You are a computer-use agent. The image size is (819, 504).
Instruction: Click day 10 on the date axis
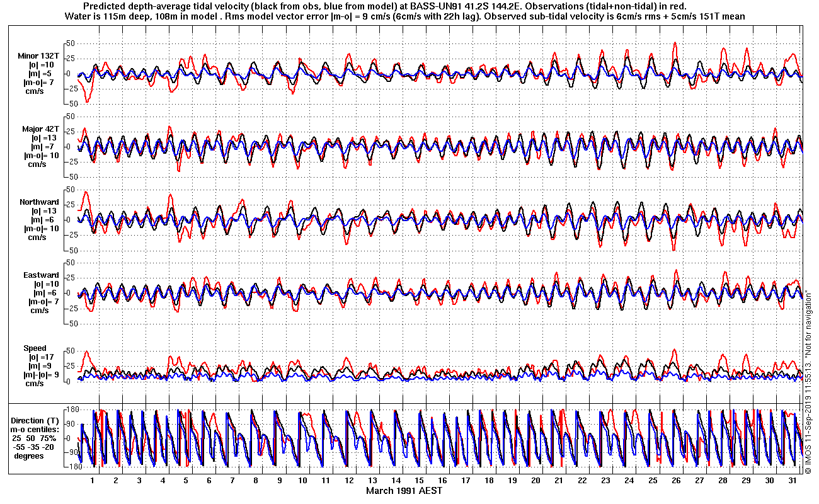(302, 479)
